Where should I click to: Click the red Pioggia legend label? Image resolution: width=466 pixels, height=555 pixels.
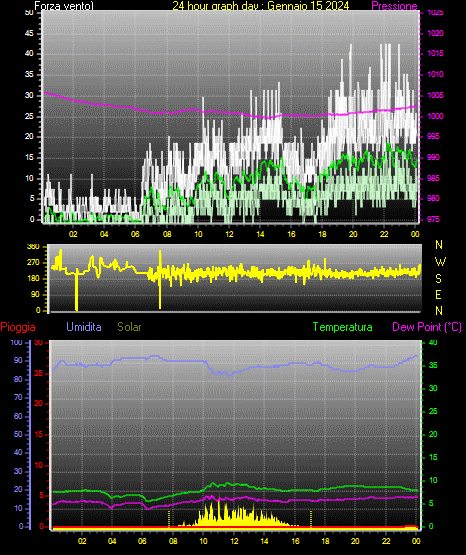point(18,327)
